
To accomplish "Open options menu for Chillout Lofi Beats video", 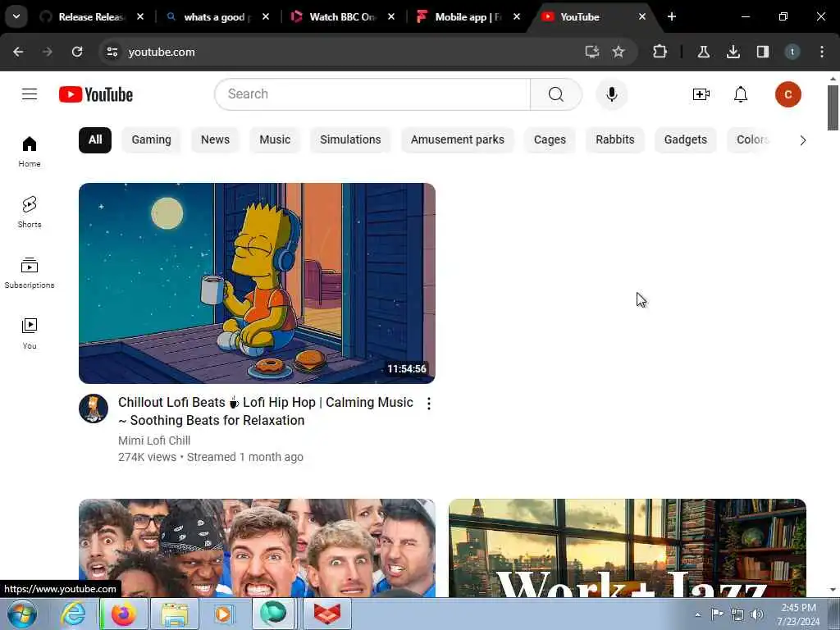I will coord(428,404).
